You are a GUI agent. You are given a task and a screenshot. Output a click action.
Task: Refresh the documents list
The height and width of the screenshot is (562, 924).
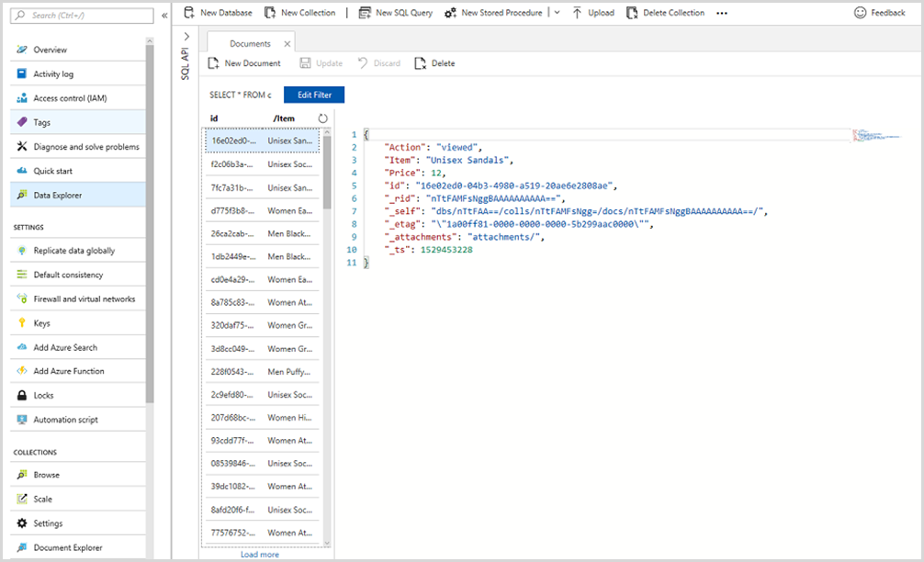322,118
